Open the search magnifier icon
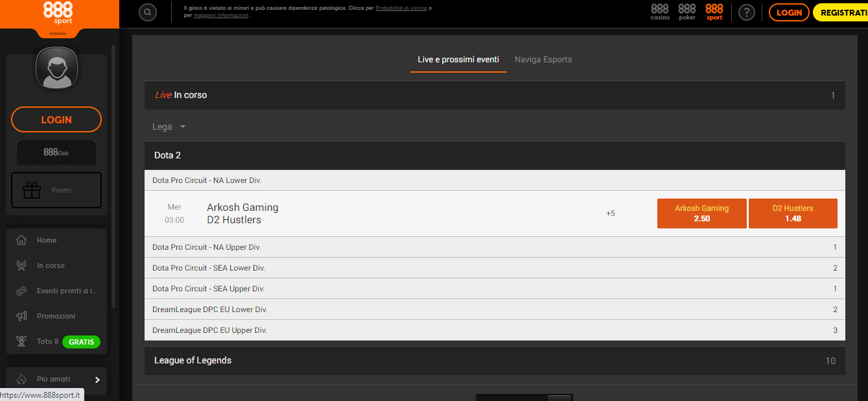868x401 pixels. coord(148,12)
